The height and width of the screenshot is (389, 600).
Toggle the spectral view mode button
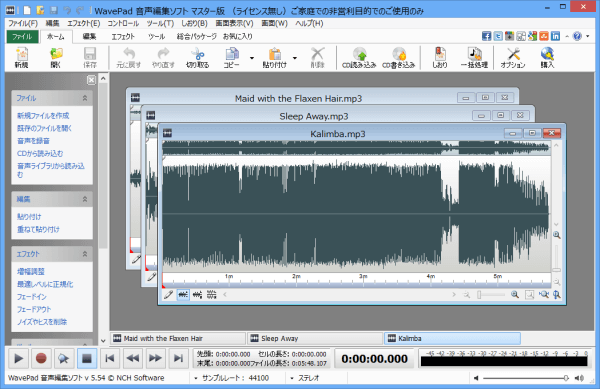point(211,295)
